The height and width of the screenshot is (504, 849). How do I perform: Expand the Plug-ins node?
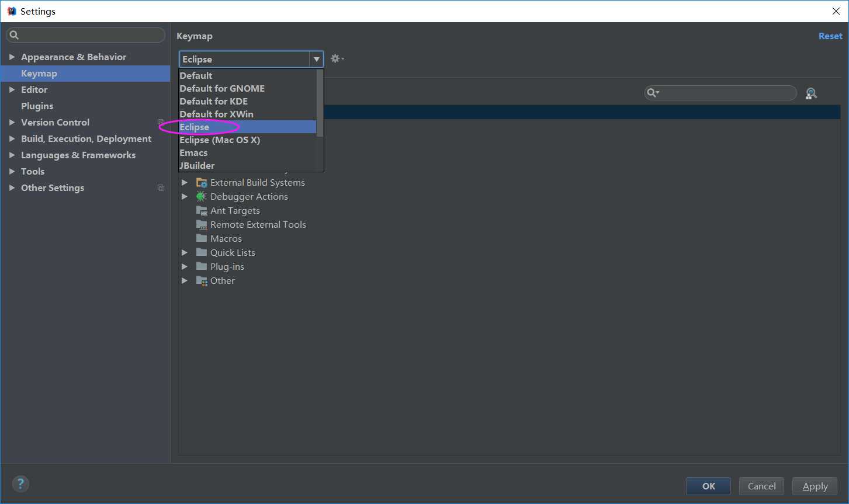tap(185, 267)
